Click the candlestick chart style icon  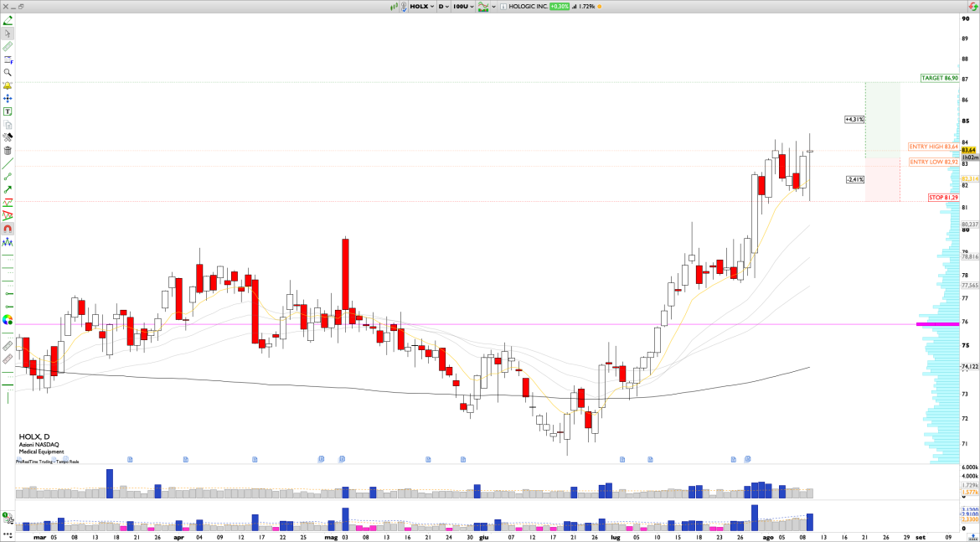coord(395,7)
